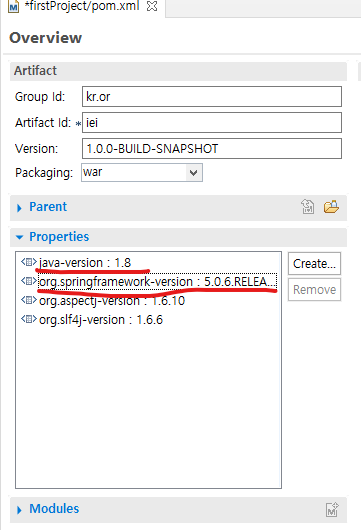Click the new module icon in Modules

[332, 509]
